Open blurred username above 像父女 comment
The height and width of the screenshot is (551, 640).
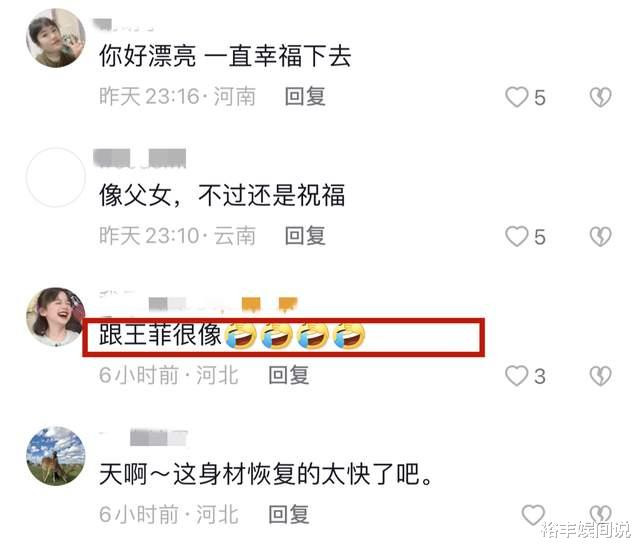(140, 158)
